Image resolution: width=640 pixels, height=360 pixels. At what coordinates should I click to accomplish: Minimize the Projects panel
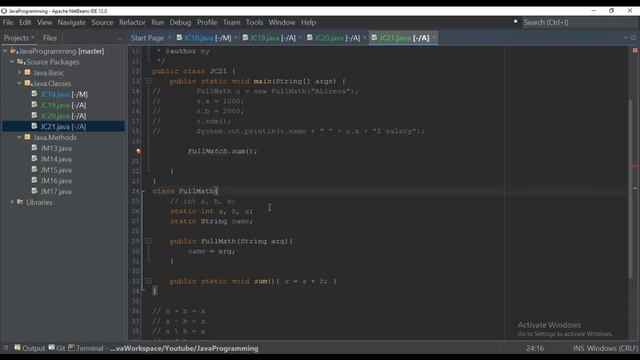(120, 38)
